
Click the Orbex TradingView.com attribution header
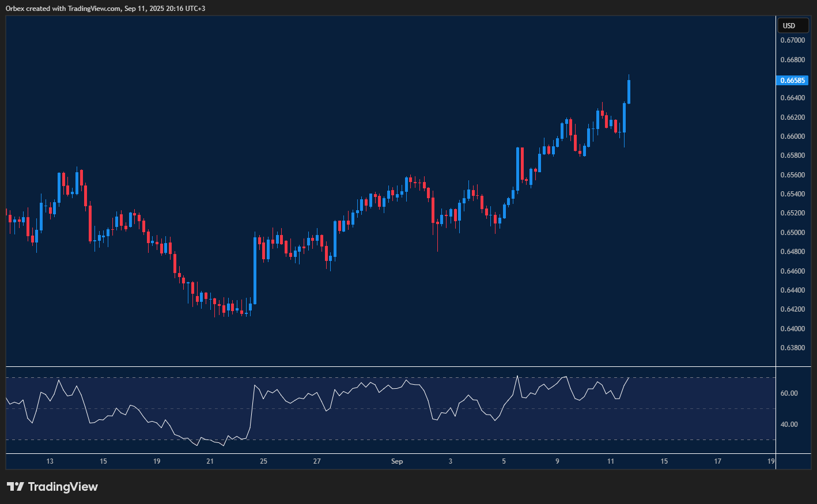tap(105, 8)
